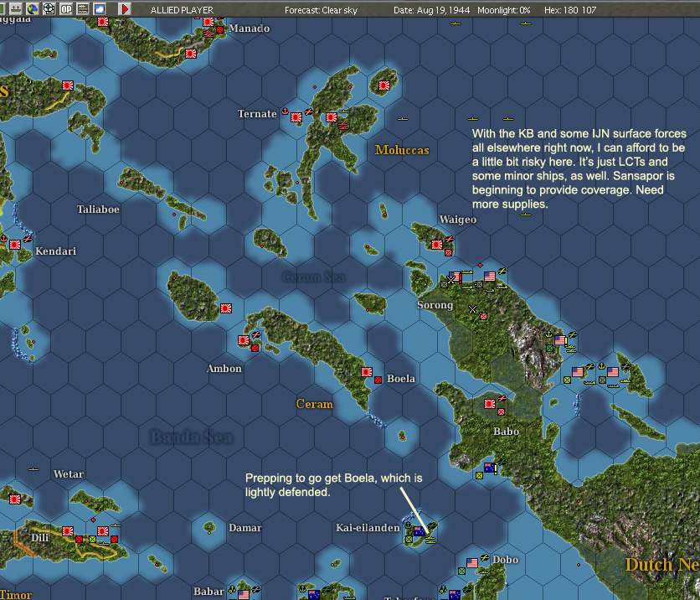Select the Japanese flag on Waigeo island

(436, 245)
